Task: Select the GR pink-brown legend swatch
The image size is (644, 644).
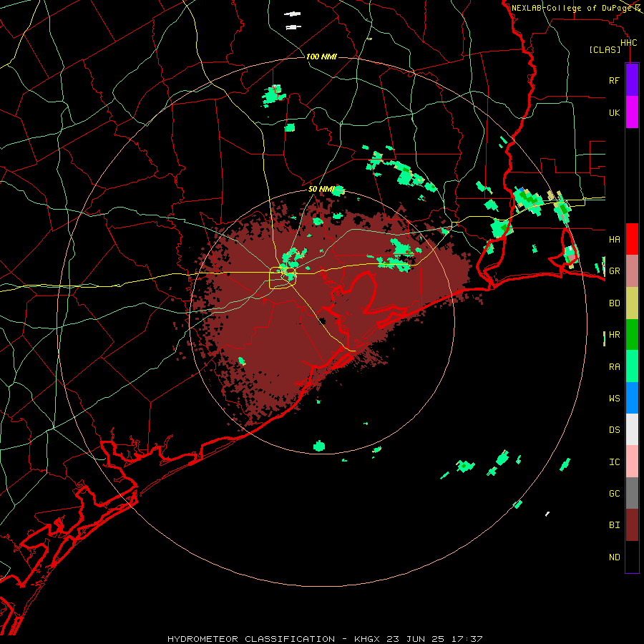Action: [x=632, y=271]
